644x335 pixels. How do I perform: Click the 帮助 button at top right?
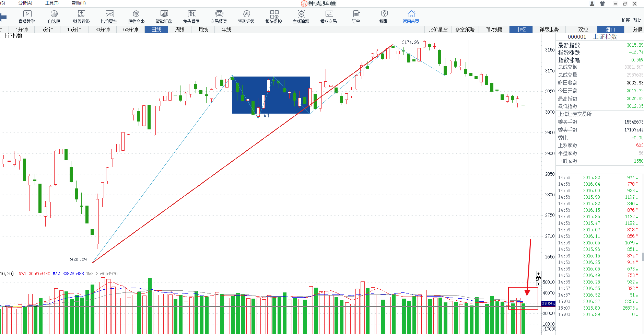[637, 20]
